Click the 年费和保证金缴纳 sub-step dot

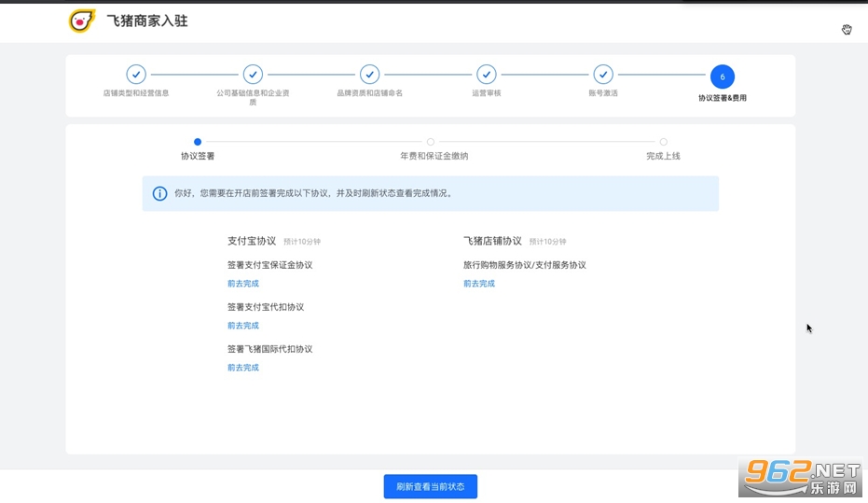tap(431, 142)
